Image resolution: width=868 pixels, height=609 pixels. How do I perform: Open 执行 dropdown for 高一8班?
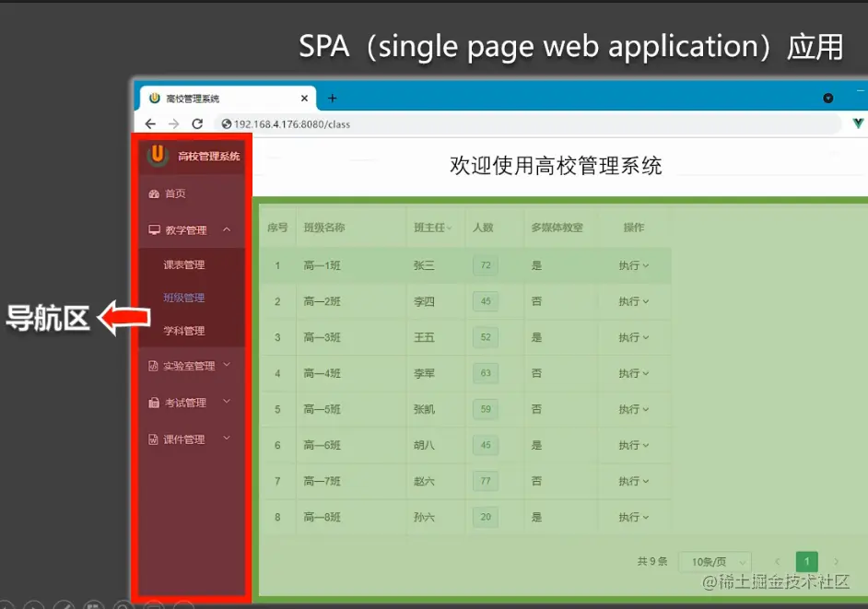[633, 517]
